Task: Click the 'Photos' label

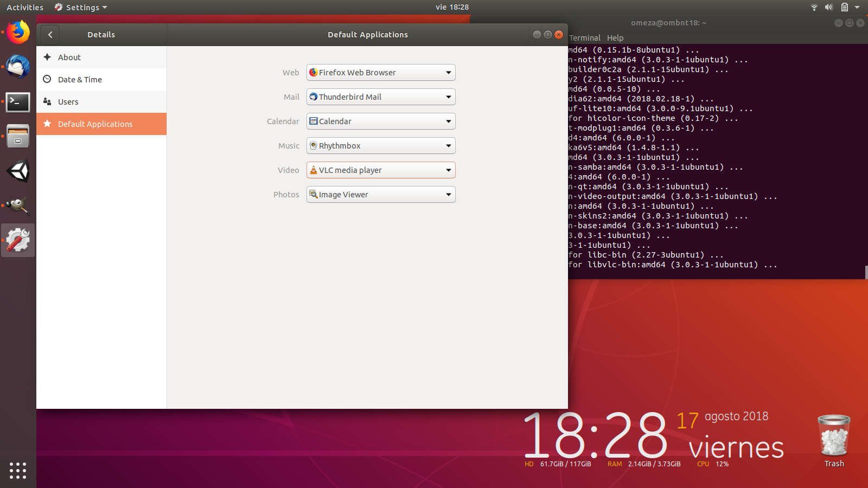Action: [x=286, y=195]
